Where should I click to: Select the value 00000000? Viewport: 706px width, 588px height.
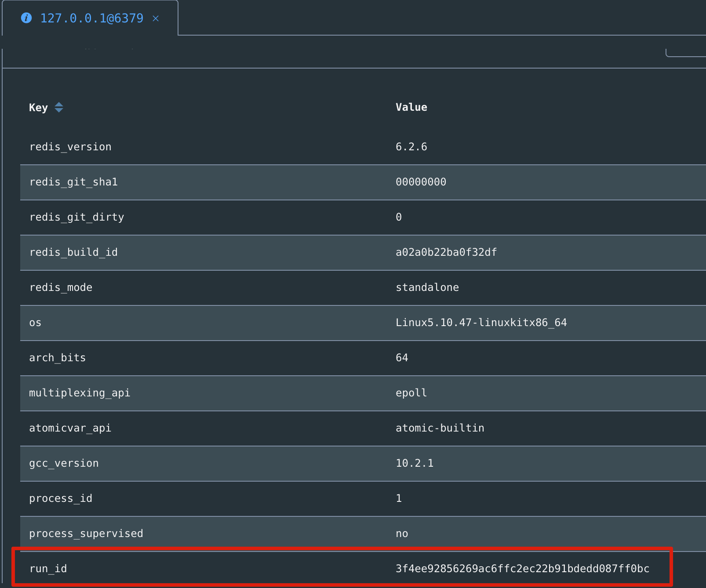click(421, 182)
